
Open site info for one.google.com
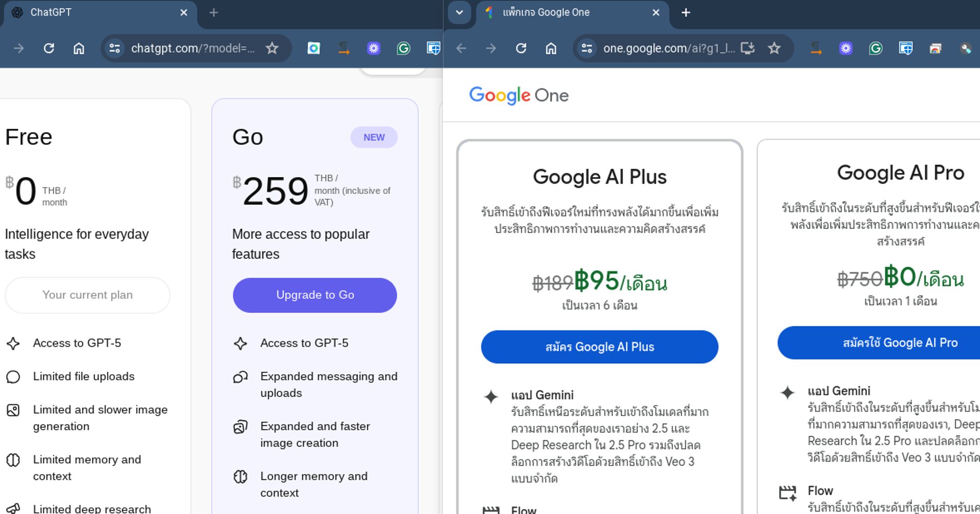point(587,48)
